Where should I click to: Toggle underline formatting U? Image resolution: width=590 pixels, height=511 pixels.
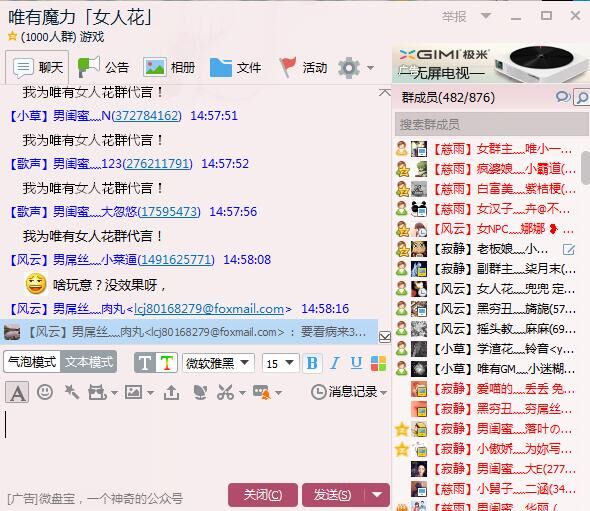356,363
